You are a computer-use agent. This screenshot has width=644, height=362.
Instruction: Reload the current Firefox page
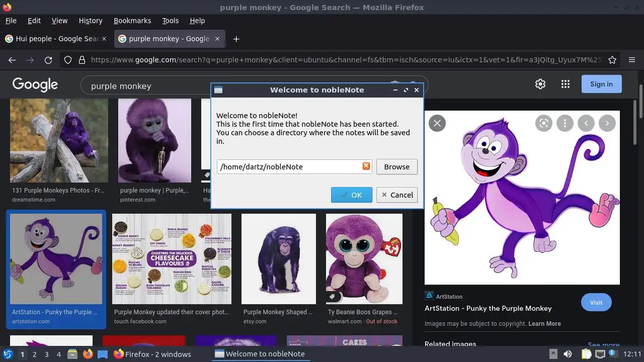point(48,60)
